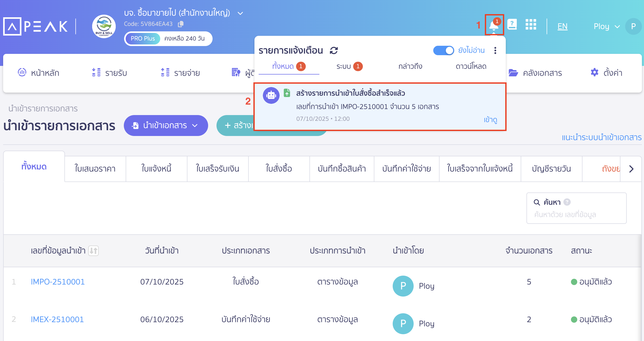Click the เข้าดู link in the notification

(491, 120)
